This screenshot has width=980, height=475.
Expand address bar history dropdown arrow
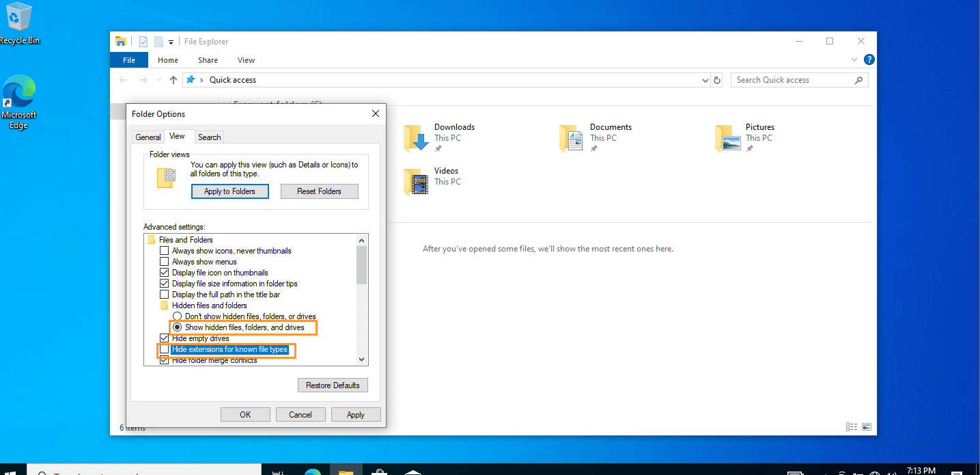point(705,80)
